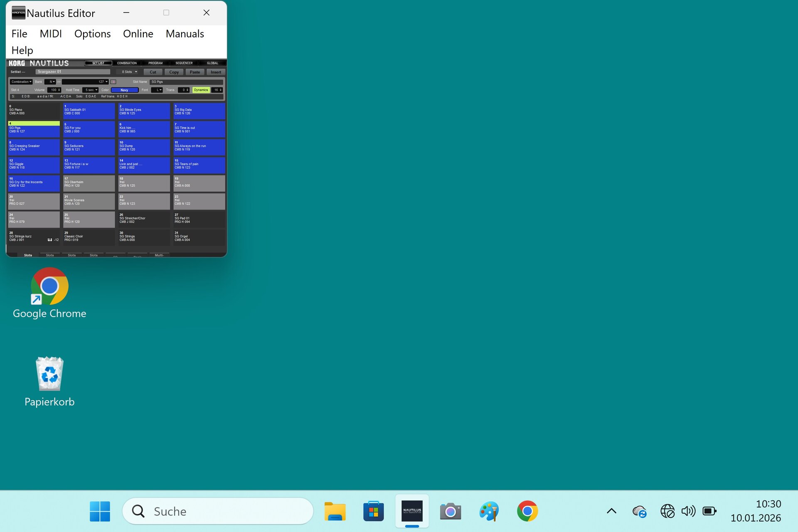Click the Nautilus Editor taskbar icon
This screenshot has width=798, height=532.
point(412,511)
